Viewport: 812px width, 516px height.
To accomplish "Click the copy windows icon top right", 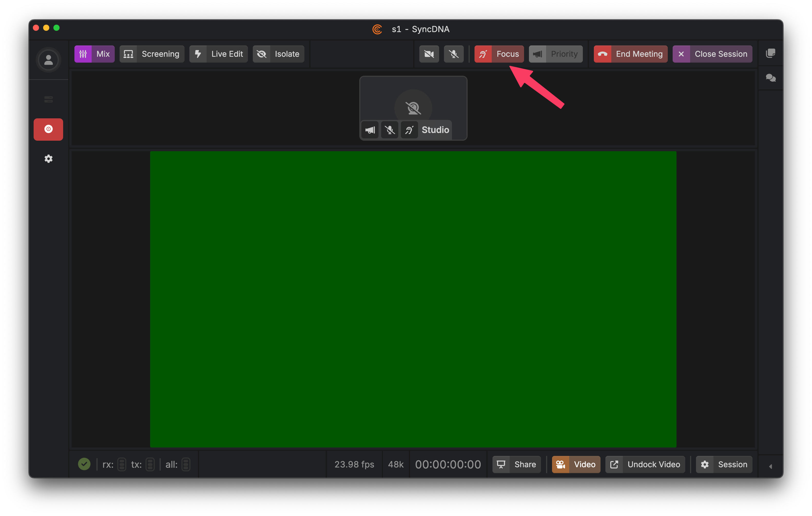I will [x=770, y=53].
